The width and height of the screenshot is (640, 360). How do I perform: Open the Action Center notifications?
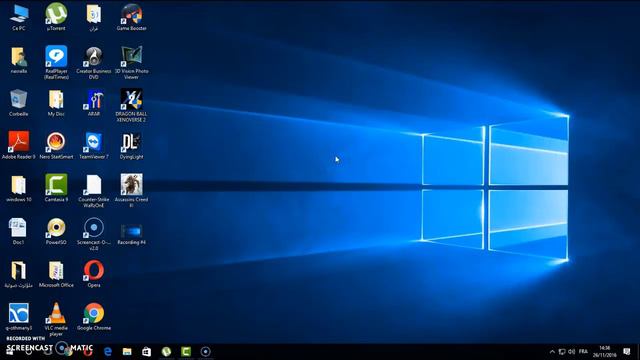click(627, 351)
